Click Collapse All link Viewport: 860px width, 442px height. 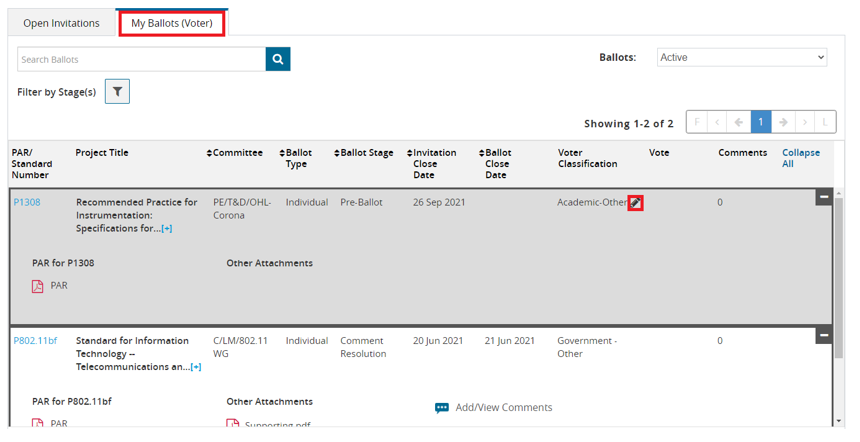801,158
